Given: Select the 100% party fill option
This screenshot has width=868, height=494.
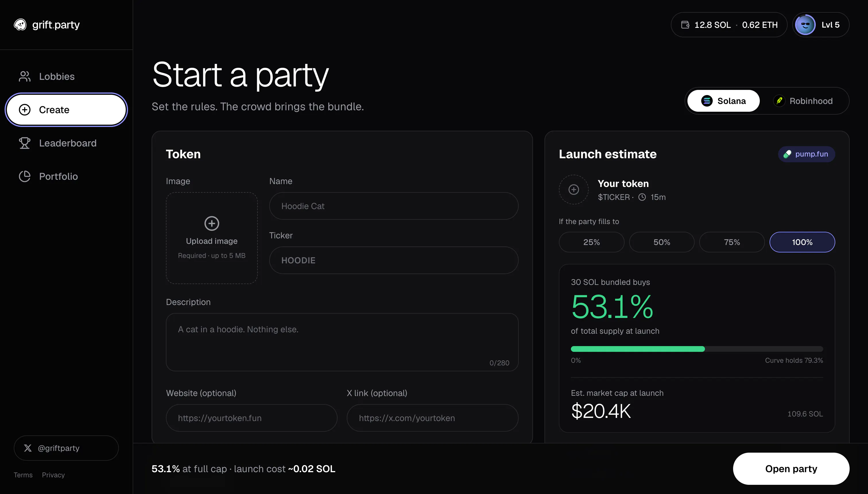Looking at the screenshot, I should pos(802,242).
